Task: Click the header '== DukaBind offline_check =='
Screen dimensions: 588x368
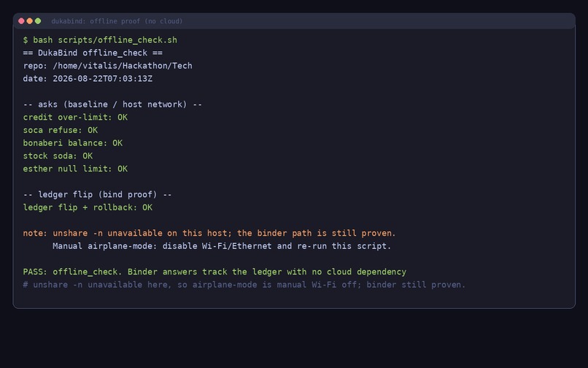Action: (x=93, y=53)
